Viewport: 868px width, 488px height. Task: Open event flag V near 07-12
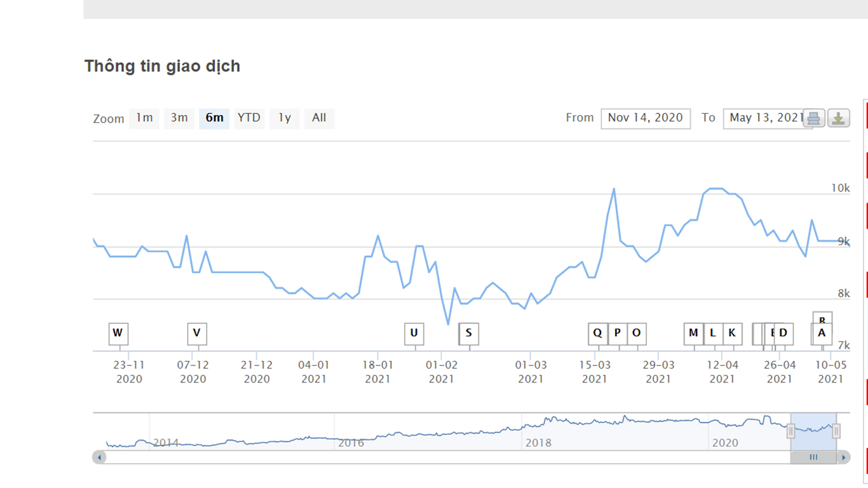tap(197, 333)
